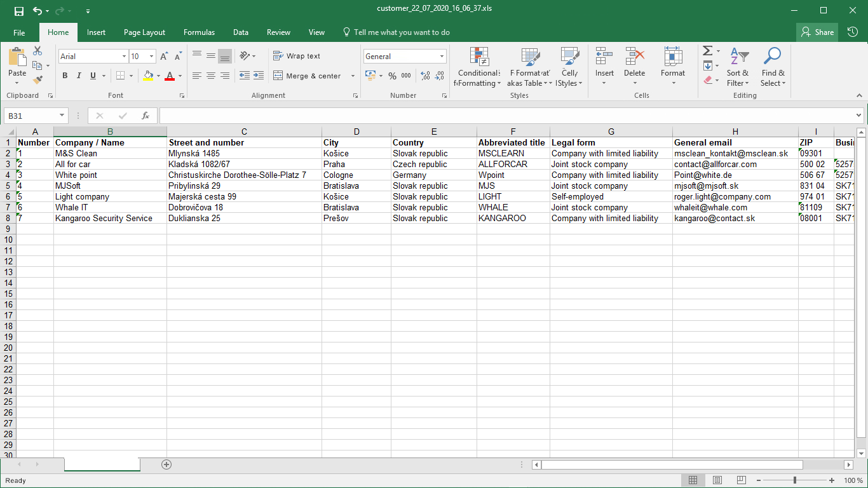Click zoom in plus button
This screenshot has height=488, width=868.
(x=832, y=480)
